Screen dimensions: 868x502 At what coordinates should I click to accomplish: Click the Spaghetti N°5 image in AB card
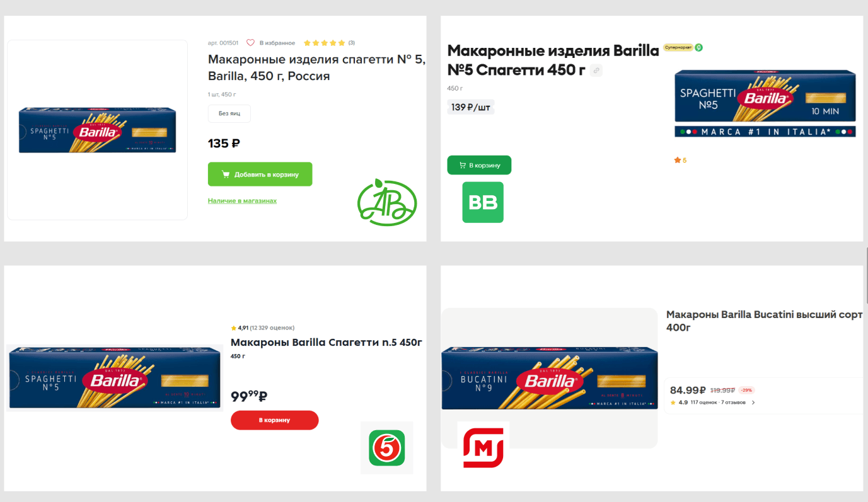tap(97, 130)
